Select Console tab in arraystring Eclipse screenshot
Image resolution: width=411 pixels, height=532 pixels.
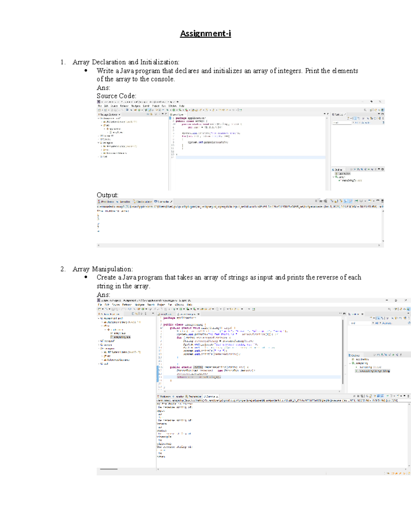210,396
